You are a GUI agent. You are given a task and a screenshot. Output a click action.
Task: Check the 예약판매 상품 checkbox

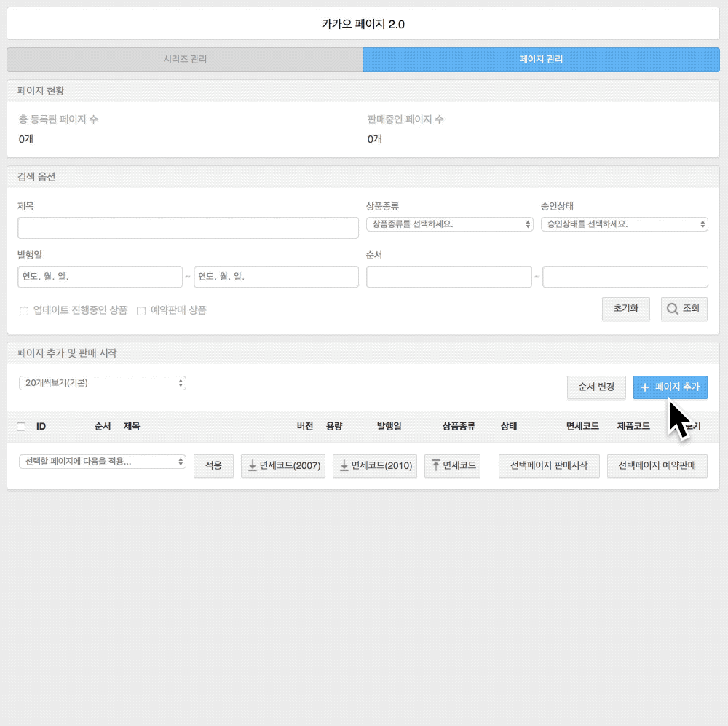pos(141,311)
